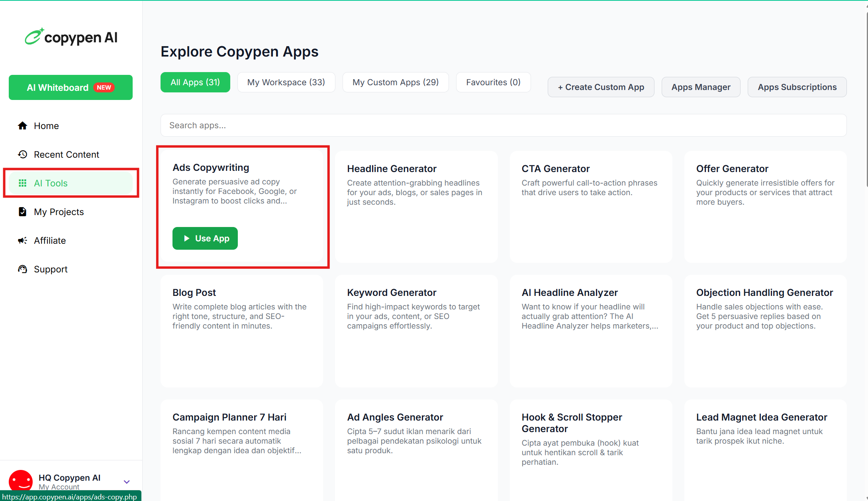Click the Recent Content history icon
Image resolution: width=868 pixels, height=501 pixels.
[x=23, y=155]
